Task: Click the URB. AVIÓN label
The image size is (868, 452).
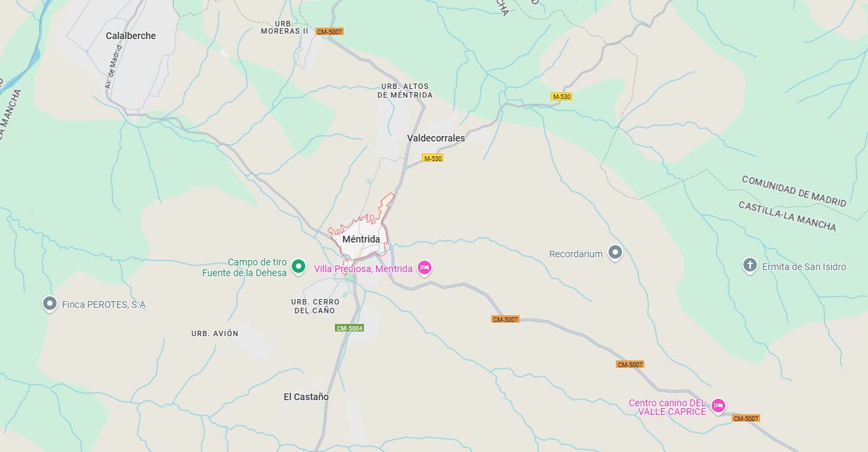Action: pyautogui.click(x=215, y=333)
